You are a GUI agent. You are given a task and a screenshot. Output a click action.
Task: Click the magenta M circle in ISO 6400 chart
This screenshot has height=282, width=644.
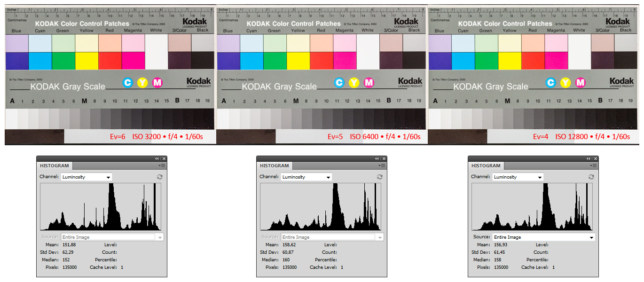click(369, 83)
